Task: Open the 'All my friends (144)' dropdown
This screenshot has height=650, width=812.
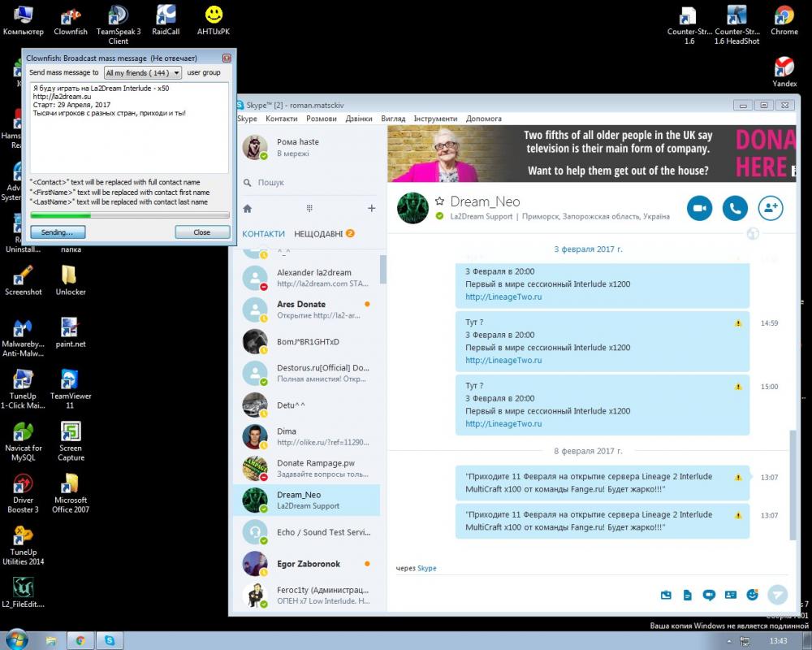Action: (142, 72)
